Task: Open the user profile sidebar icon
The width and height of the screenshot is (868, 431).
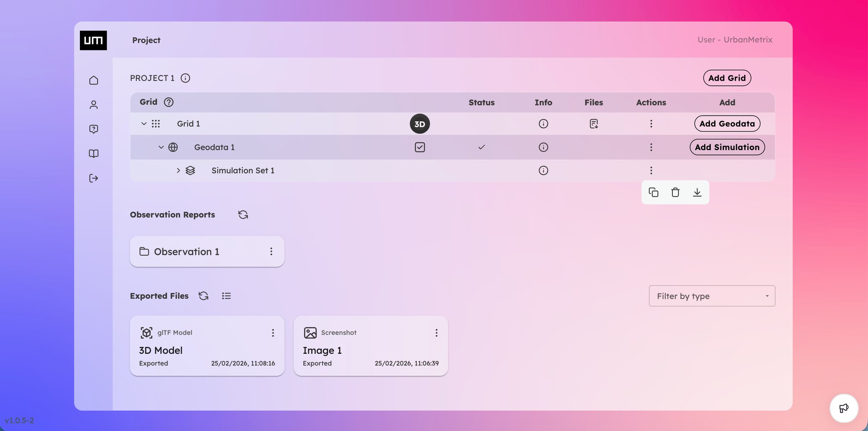Action: coord(94,105)
